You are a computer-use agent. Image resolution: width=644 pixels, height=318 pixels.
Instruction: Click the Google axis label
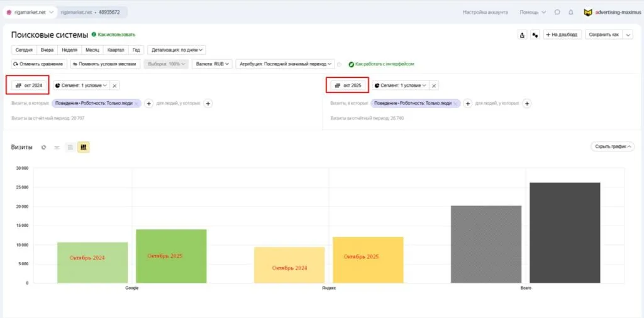132,288
